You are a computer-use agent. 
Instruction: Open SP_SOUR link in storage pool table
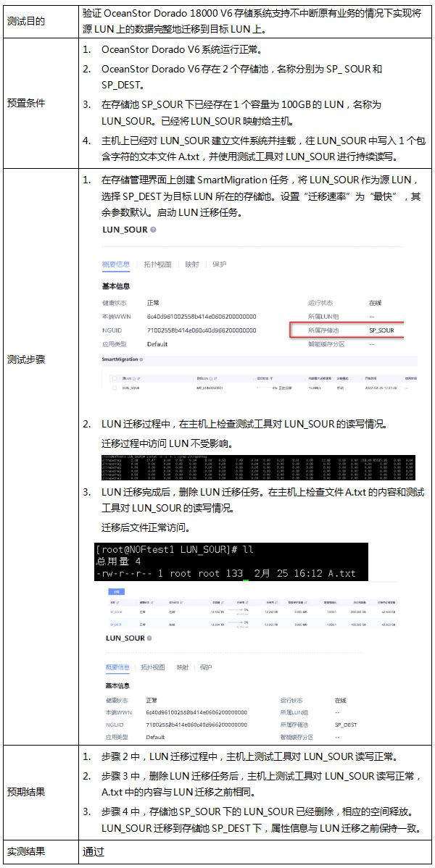click(116, 612)
